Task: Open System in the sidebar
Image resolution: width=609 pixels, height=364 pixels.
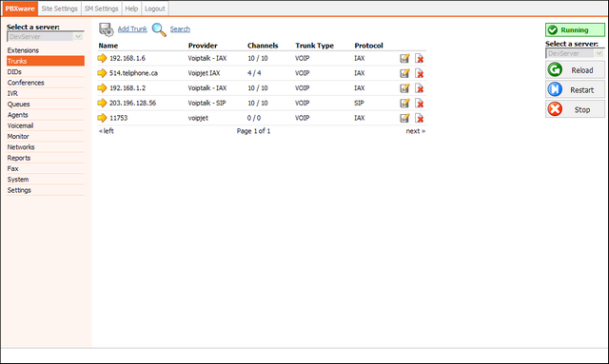Action: (x=46, y=180)
